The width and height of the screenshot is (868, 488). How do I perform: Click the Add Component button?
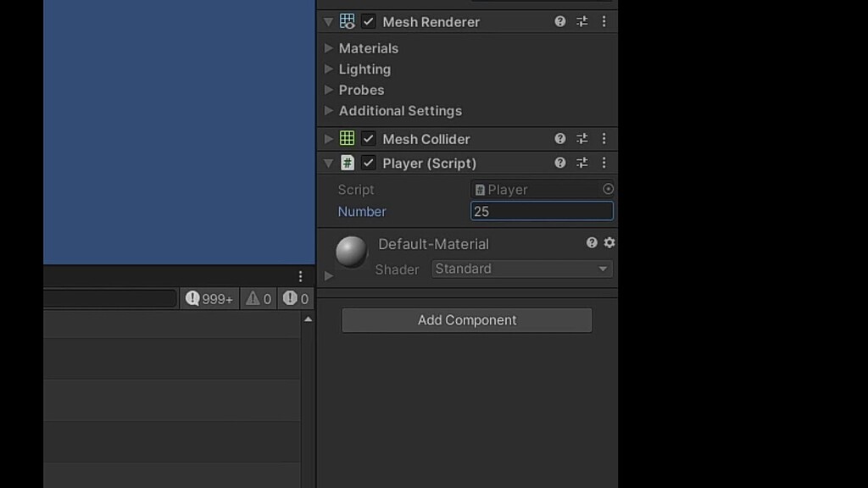[x=466, y=320]
